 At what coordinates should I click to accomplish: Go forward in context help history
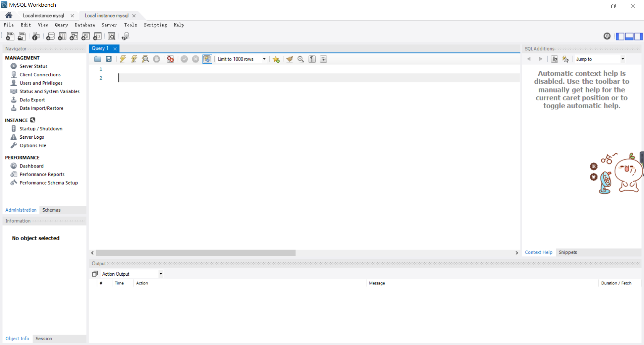pyautogui.click(x=540, y=59)
